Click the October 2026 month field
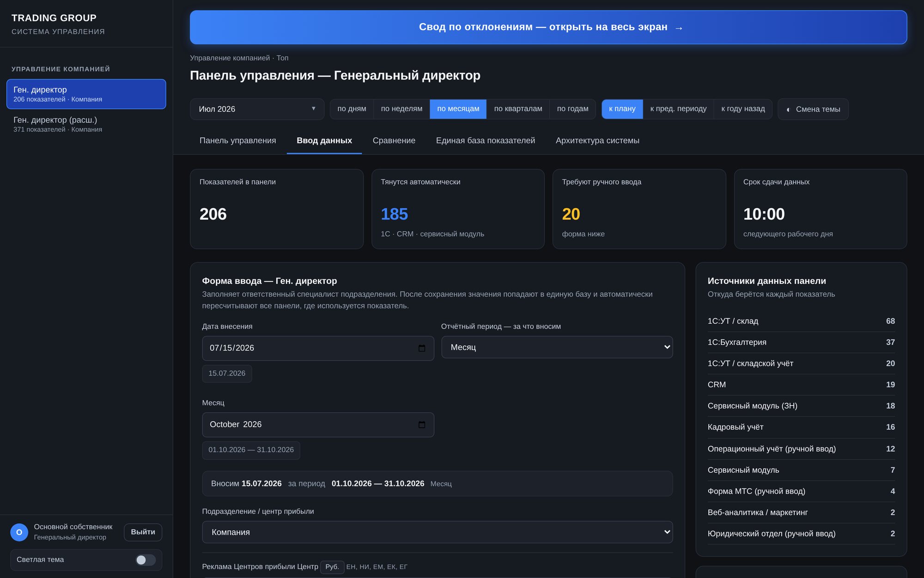This screenshot has height=578, width=924. coord(318,424)
